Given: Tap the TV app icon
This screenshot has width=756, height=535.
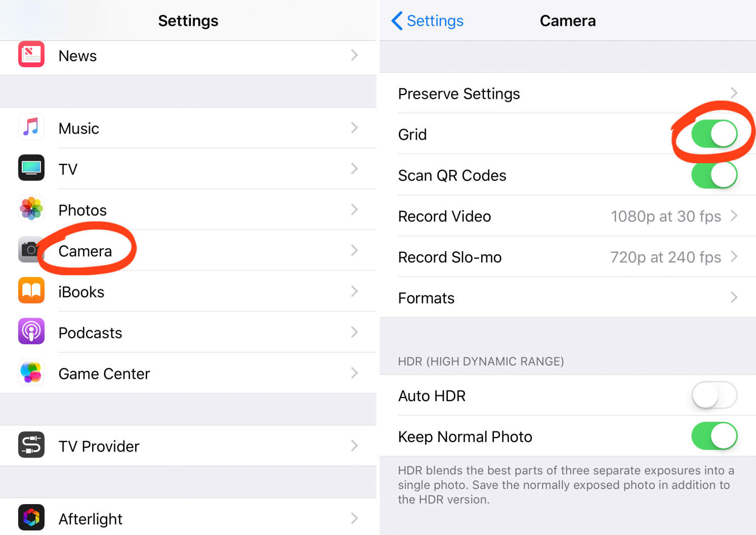Looking at the screenshot, I should [31, 168].
